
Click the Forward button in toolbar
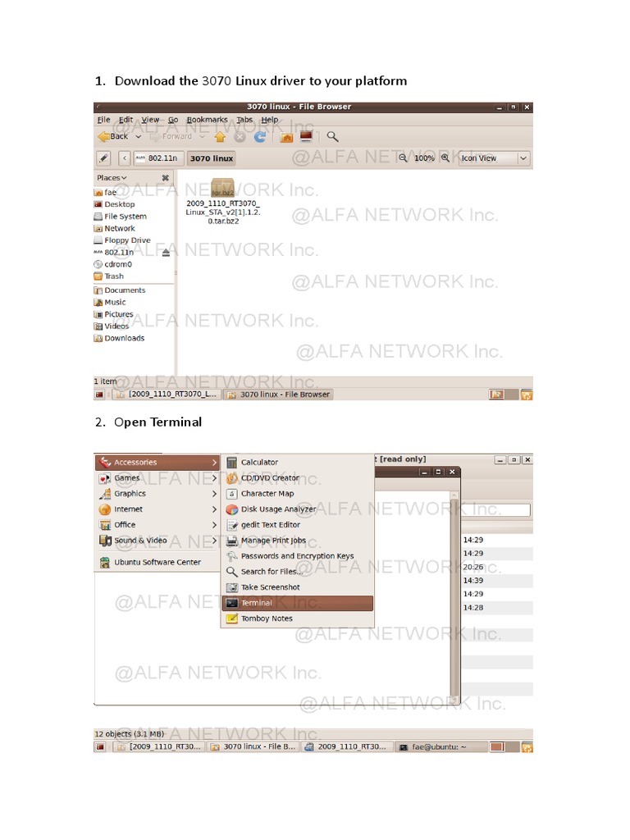tap(171, 137)
